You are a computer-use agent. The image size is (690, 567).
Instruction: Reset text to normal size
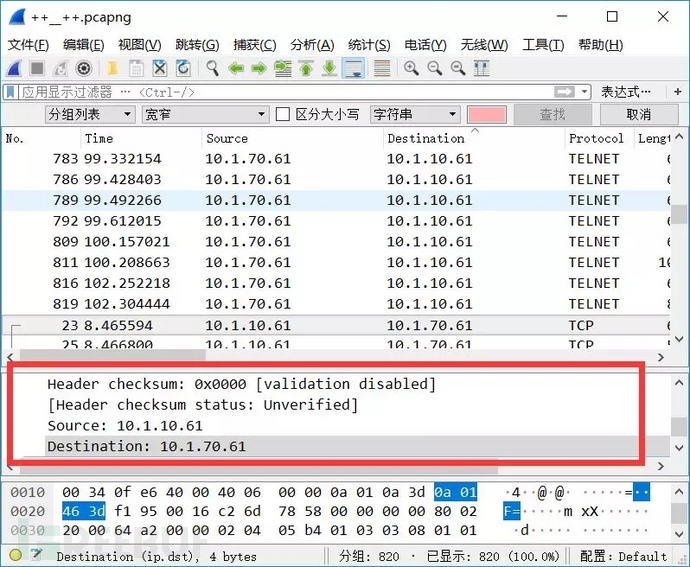point(458,68)
